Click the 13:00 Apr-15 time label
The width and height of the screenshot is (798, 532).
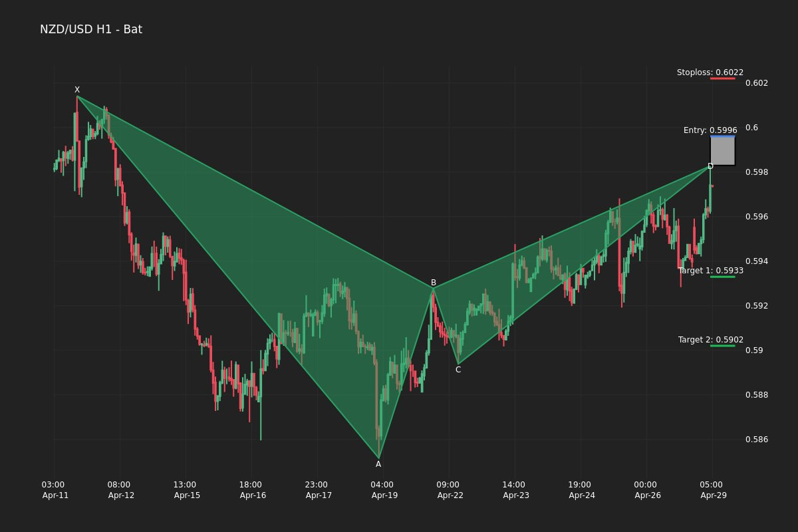186,490
